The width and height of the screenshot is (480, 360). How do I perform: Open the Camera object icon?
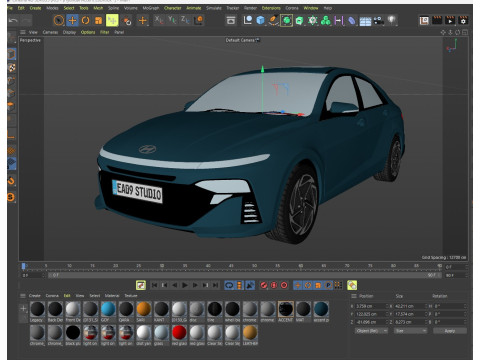pyautogui.click(x=378, y=21)
